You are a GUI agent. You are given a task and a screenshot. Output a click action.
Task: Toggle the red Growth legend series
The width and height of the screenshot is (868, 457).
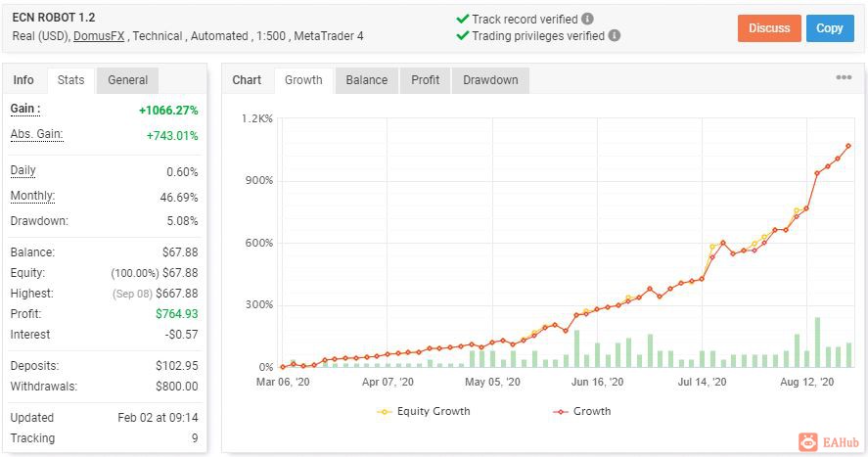(x=582, y=411)
